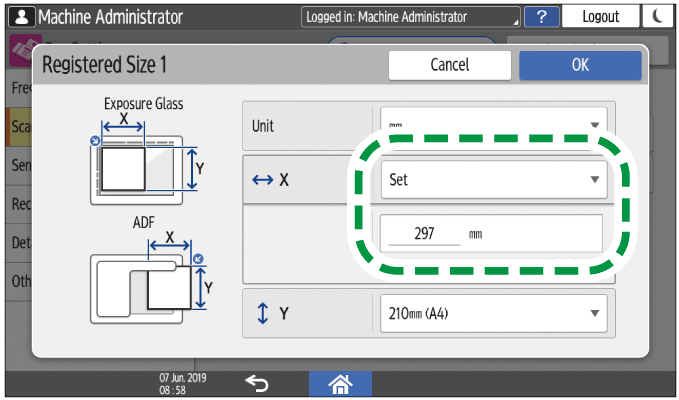The height and width of the screenshot is (400, 679).
Task: Click the OK button
Action: (580, 65)
